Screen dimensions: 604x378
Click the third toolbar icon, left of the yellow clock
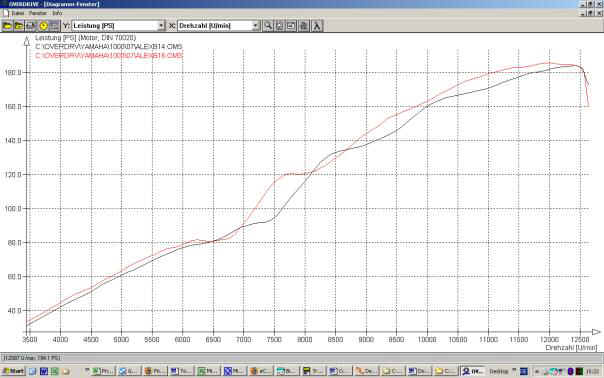tap(31, 26)
